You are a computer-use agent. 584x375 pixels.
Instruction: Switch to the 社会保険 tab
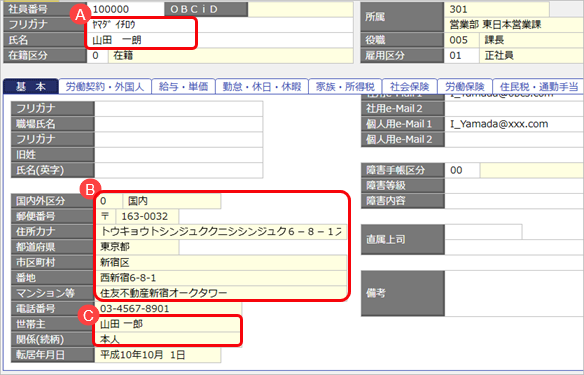click(410, 86)
